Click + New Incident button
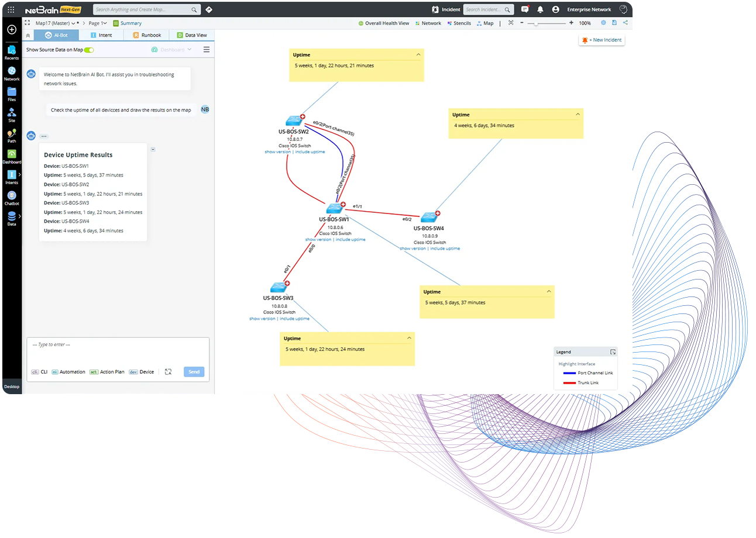Image resolution: width=756 pixels, height=538 pixels. [602, 40]
